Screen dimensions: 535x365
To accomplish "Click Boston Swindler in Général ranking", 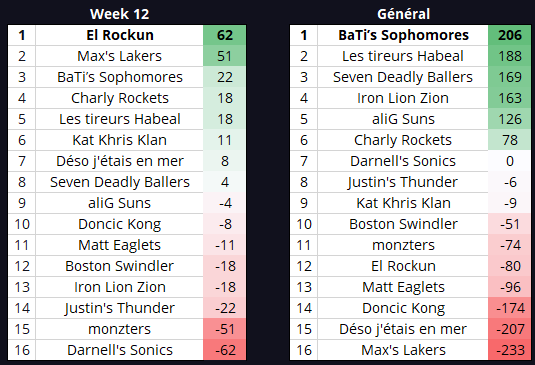I will coord(403,224).
